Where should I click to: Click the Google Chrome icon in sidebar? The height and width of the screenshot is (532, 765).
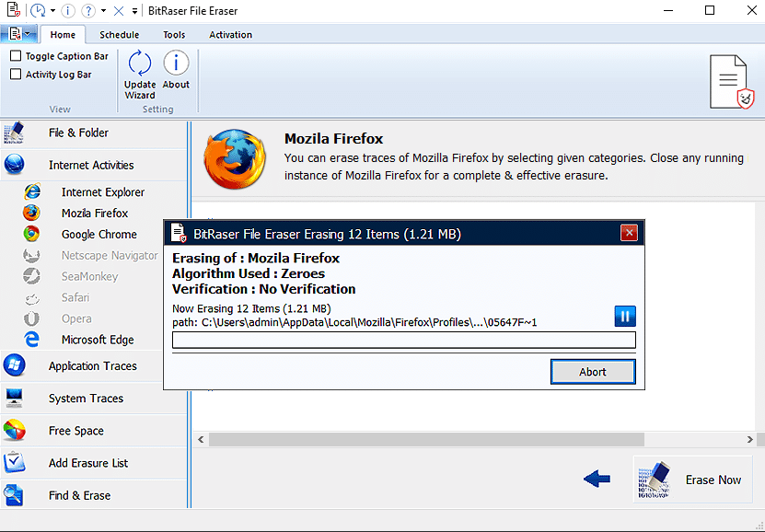[x=31, y=234]
